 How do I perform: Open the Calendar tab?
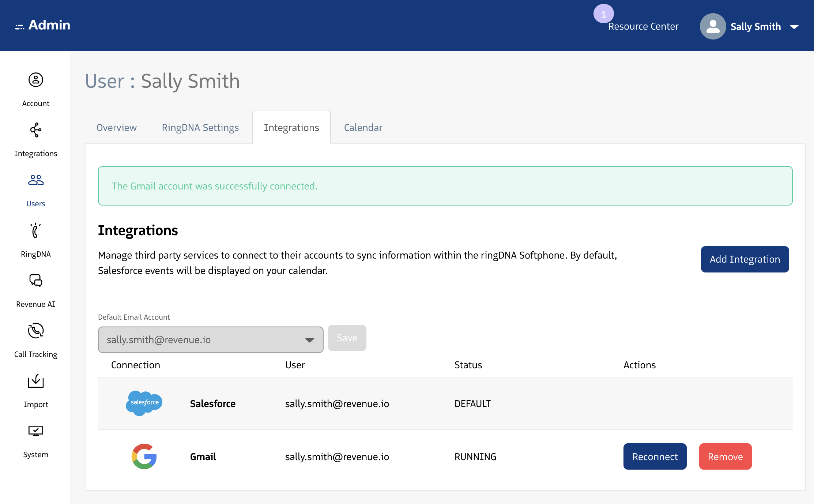(363, 127)
